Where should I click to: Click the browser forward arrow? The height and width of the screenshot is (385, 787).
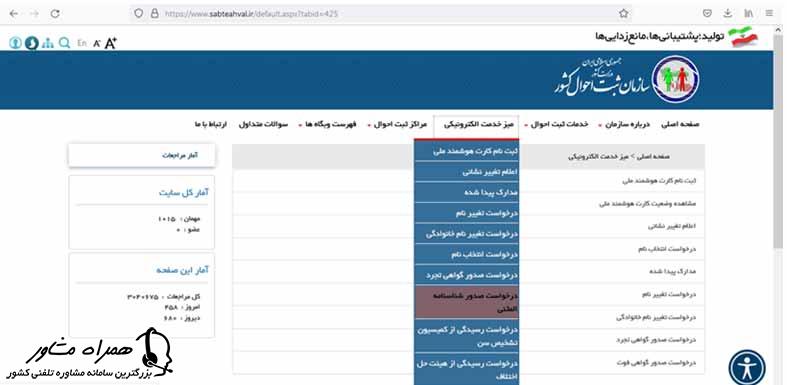click(x=34, y=14)
